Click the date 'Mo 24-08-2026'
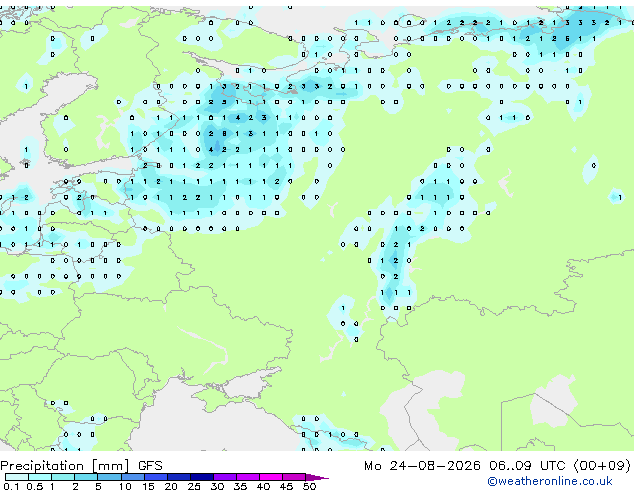Viewport: 634px width, 490px height. click(x=422, y=466)
